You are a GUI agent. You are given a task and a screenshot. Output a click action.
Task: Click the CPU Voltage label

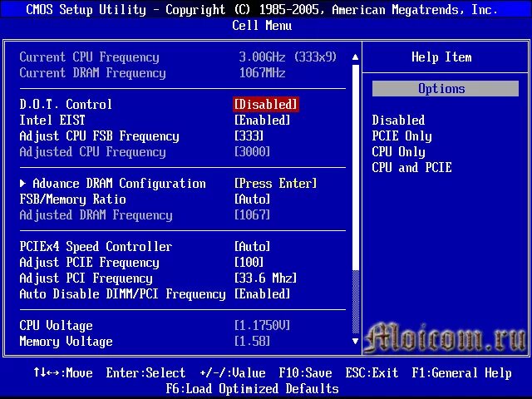click(56, 326)
